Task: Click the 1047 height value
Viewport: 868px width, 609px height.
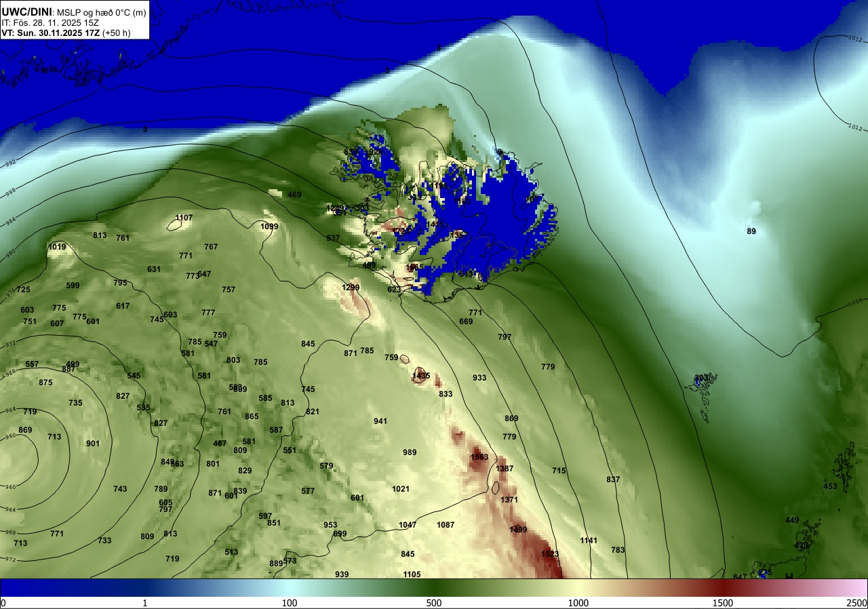Action: pyautogui.click(x=408, y=525)
